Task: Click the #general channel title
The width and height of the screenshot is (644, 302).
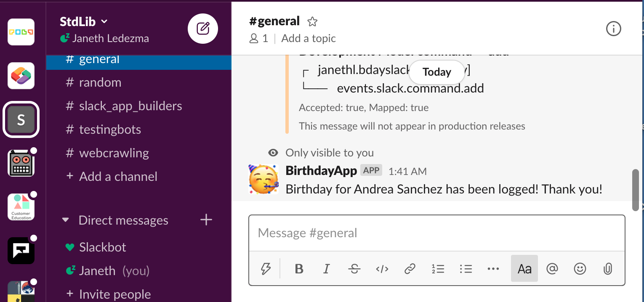Action: [x=274, y=21]
